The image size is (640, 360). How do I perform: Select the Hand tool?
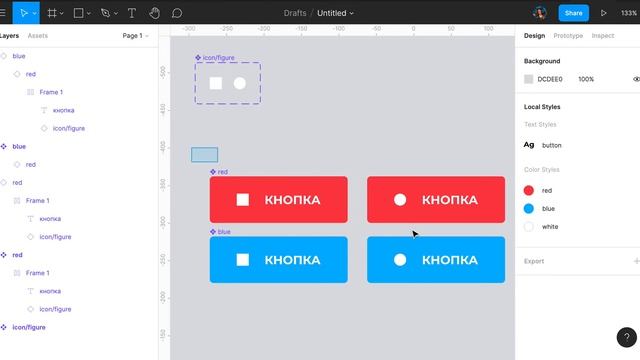[154, 13]
